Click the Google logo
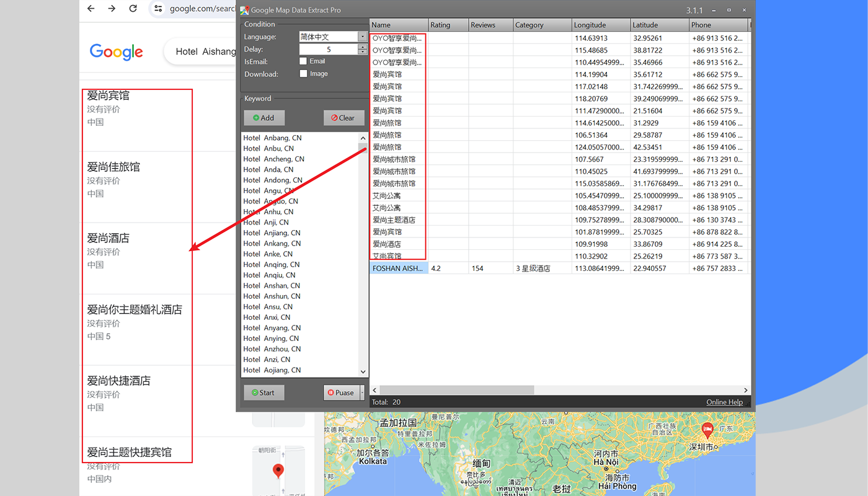 pos(117,51)
